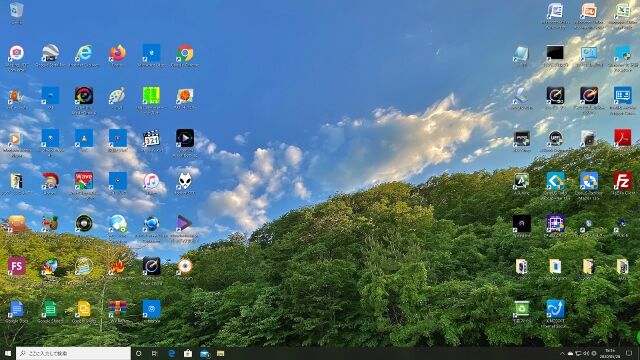Viewport: 640px width, 360px height.
Task: Open the purple play triangle shortcut
Action: coord(185,223)
